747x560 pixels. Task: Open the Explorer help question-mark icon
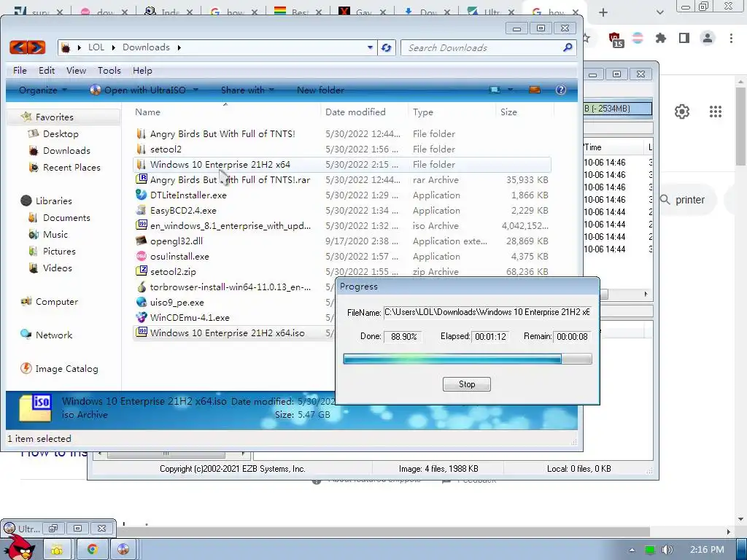tap(561, 90)
